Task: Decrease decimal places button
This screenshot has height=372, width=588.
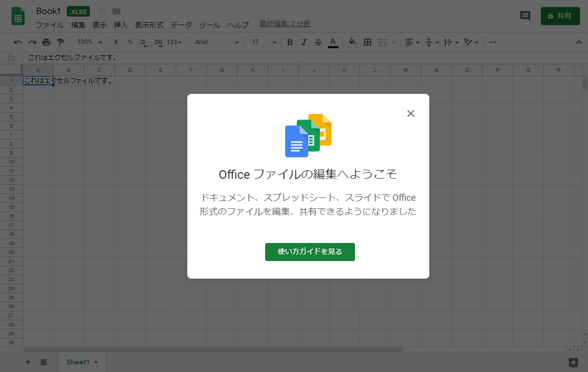Action: click(x=143, y=42)
